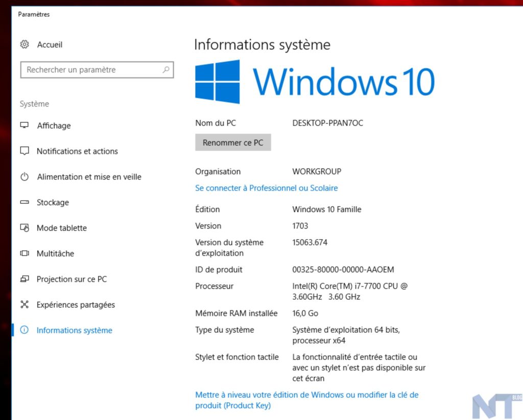Image resolution: width=523 pixels, height=420 pixels.
Task: Click the Notifications et actions icon
Action: [x=25, y=151]
